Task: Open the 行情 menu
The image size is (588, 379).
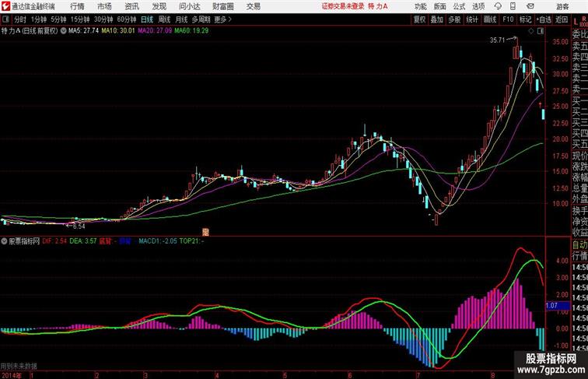Action: click(x=77, y=6)
